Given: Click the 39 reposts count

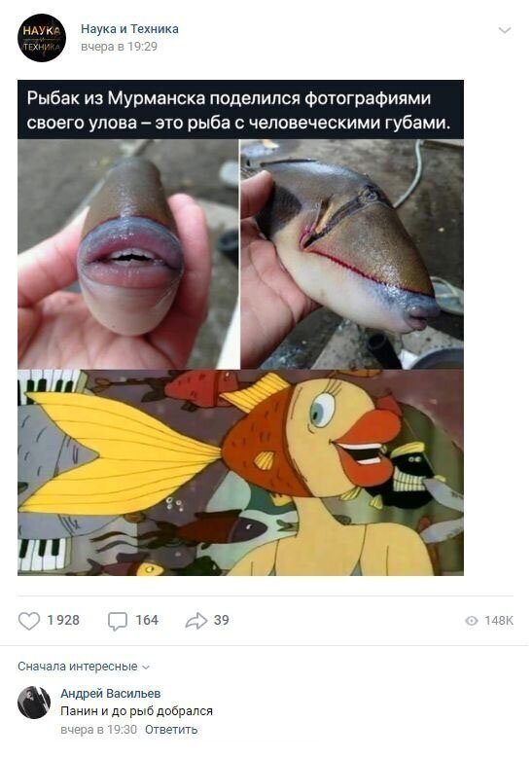Looking at the screenshot, I should point(222,620).
